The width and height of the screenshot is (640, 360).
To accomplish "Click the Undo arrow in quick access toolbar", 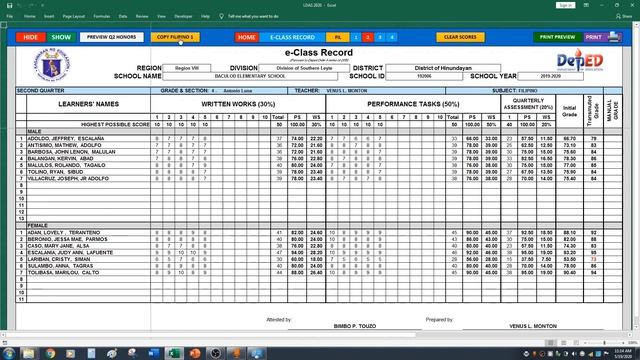I will tap(20, 5).
